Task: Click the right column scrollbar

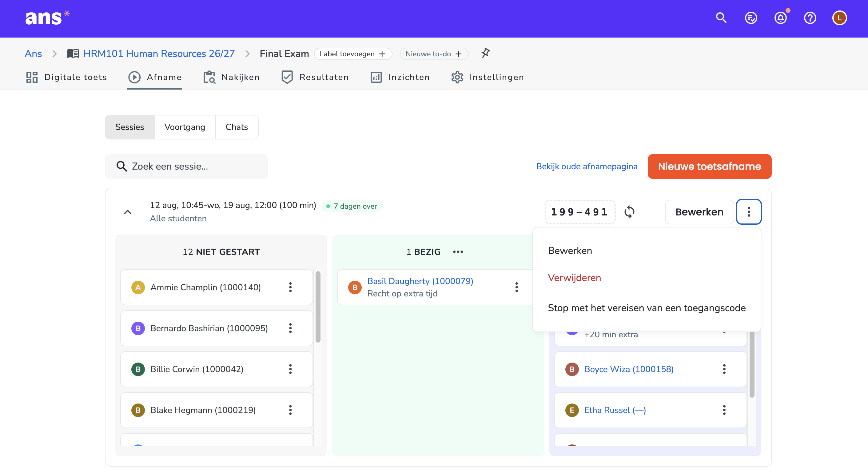Action: pyautogui.click(x=752, y=364)
